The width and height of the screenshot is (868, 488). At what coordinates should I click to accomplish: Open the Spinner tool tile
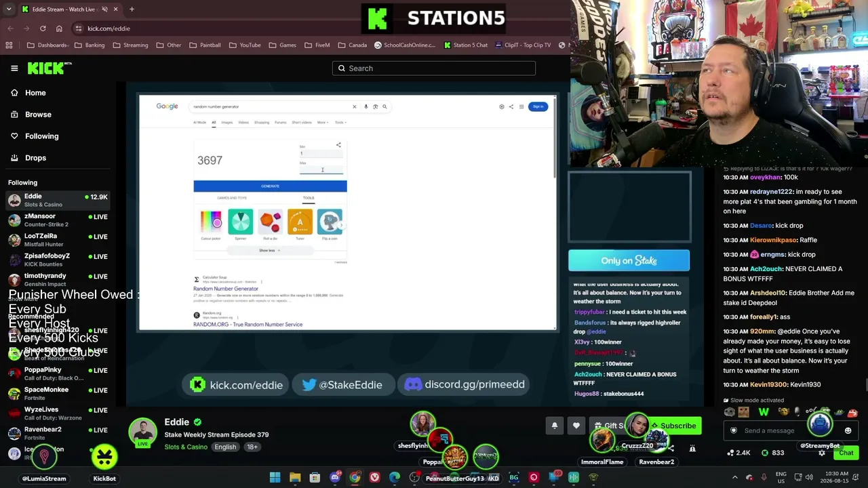[240, 224]
